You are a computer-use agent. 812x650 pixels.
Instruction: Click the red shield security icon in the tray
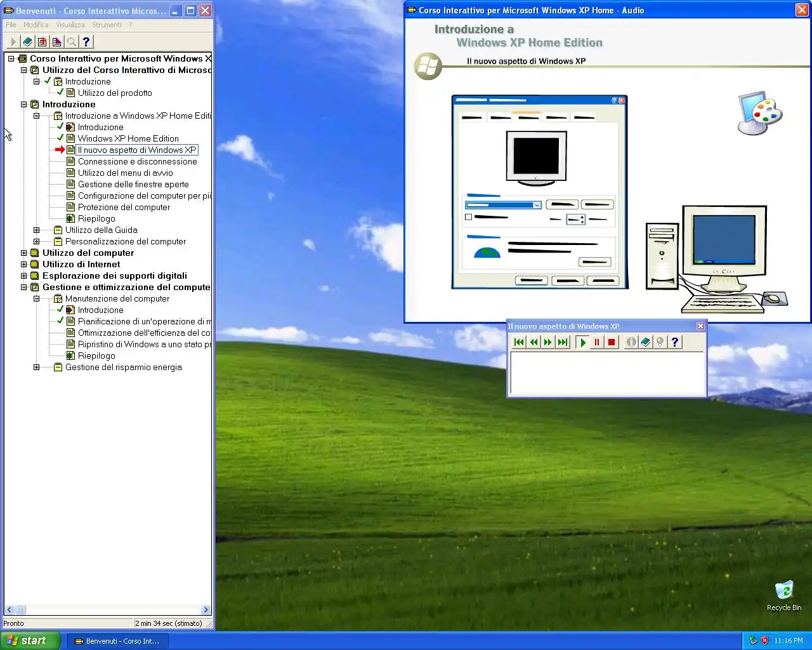click(764, 640)
